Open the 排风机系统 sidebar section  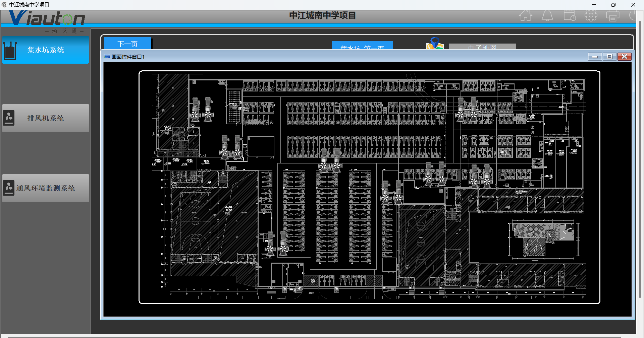(46, 118)
